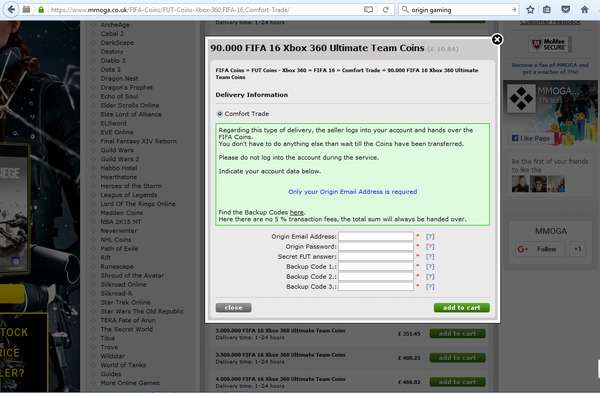This screenshot has width=600, height=393.
Task: Bookmark this page with the star icon
Action: (530, 10)
